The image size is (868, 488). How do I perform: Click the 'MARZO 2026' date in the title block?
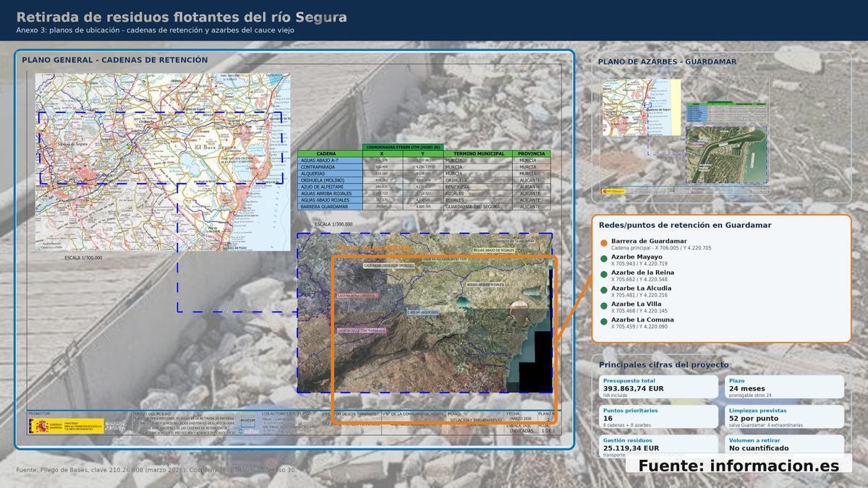click(521, 419)
